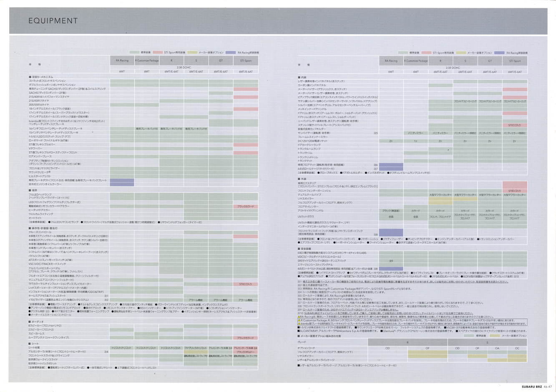The image size is (556, 392).
Task: Click the グレード label in options table
Action: click(x=302, y=342)
